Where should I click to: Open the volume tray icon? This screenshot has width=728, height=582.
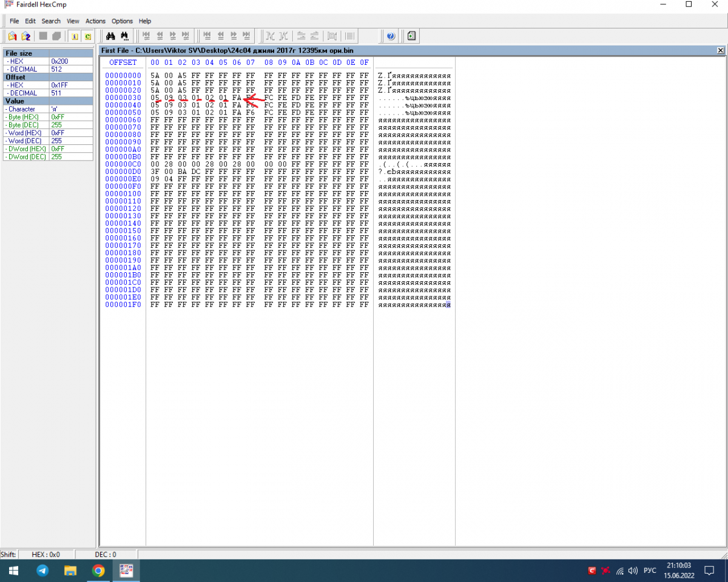pos(633,570)
